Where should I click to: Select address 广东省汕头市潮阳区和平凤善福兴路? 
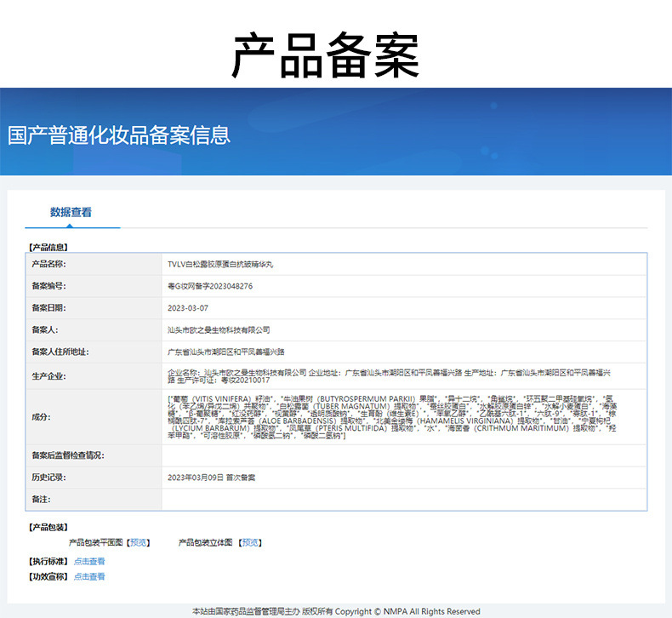[x=226, y=352]
